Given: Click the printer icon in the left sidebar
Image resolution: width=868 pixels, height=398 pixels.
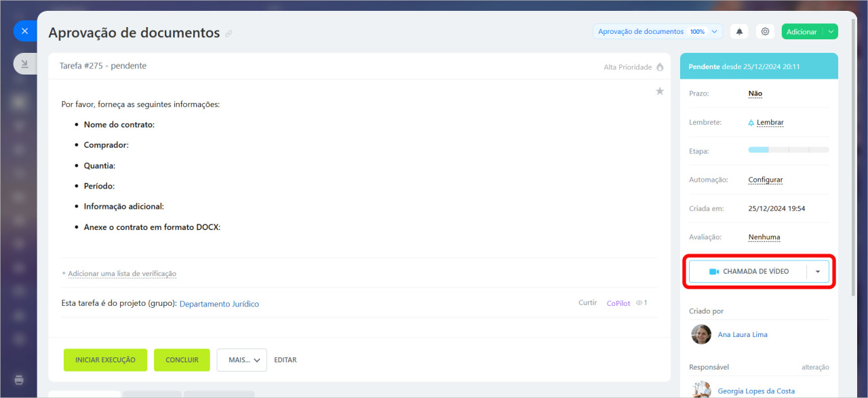Looking at the screenshot, I should pyautogui.click(x=19, y=380).
